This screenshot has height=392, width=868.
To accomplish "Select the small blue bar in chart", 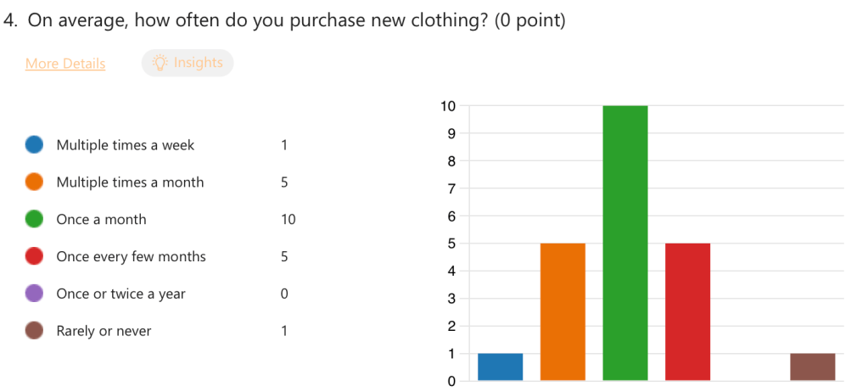I will [500, 367].
